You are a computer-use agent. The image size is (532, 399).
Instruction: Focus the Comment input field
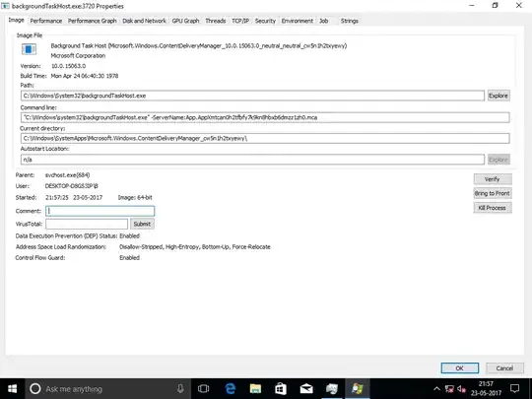coord(100,211)
